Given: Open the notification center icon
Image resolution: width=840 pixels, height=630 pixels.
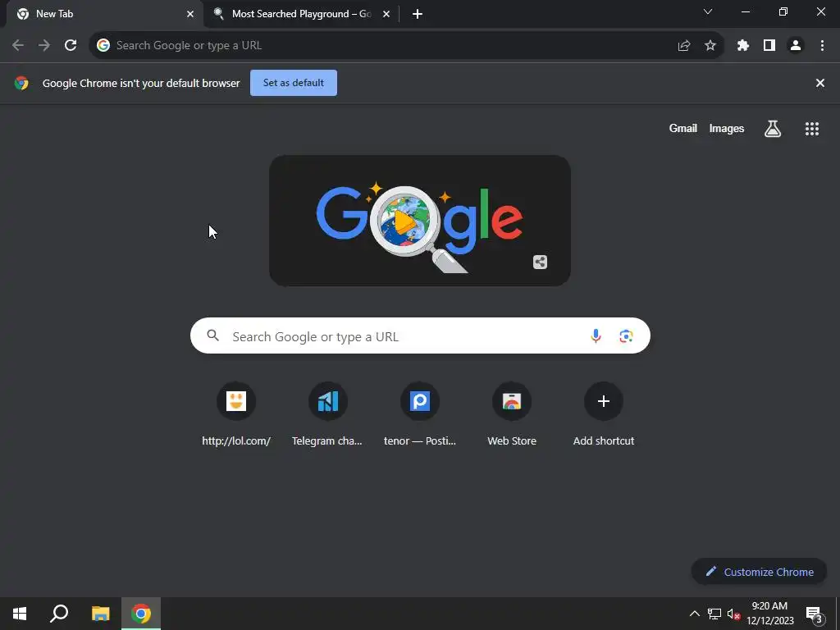Looking at the screenshot, I should [814, 614].
